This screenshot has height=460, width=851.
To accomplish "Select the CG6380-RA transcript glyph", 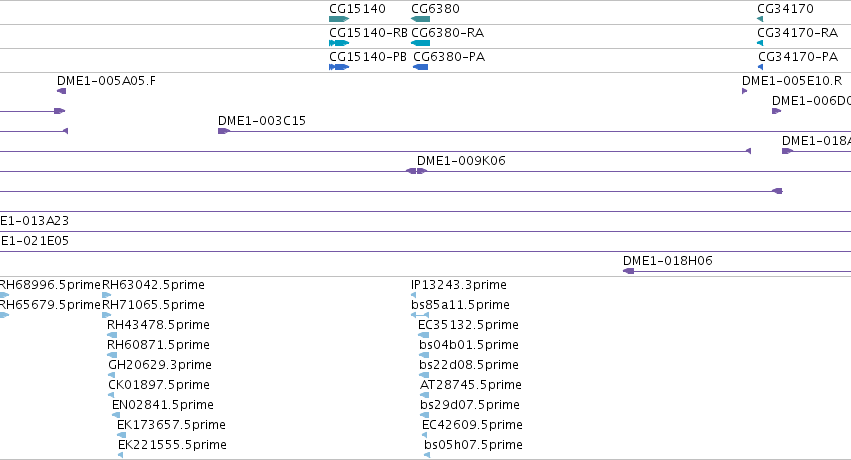I will [x=421, y=43].
